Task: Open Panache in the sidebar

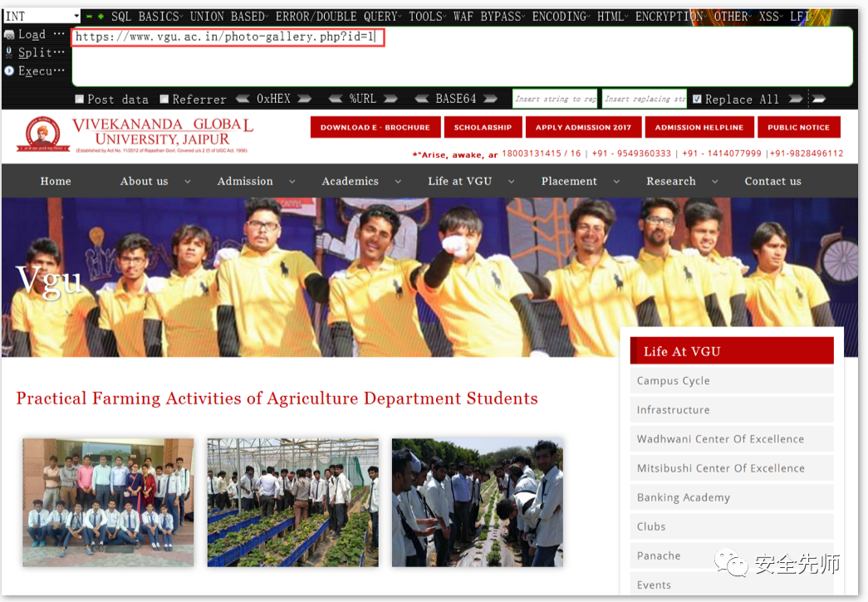Action: (x=732, y=556)
